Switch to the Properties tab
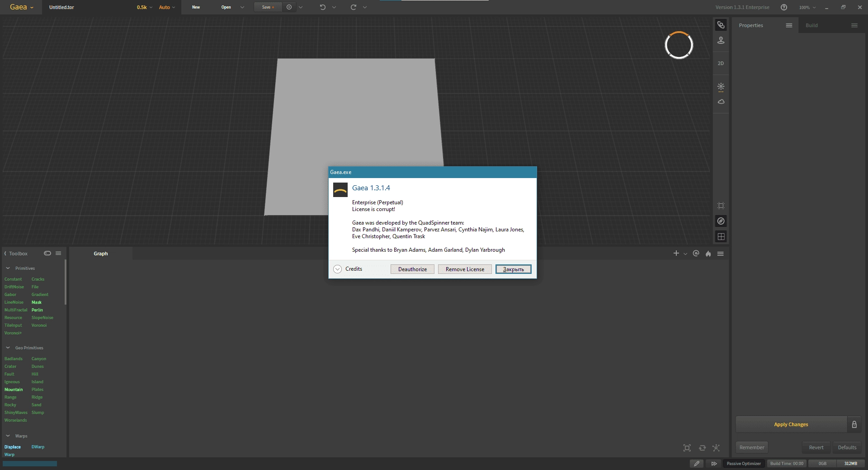Image resolution: width=868 pixels, height=470 pixels. (751, 25)
